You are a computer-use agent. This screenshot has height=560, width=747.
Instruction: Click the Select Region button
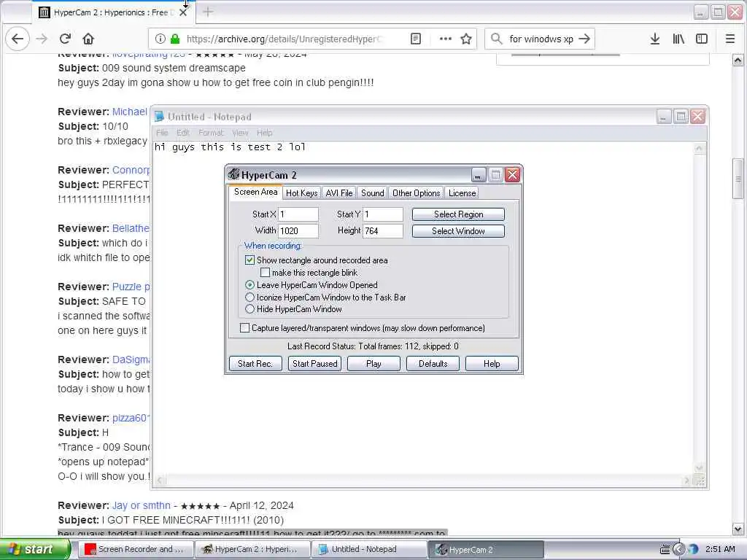tap(458, 214)
